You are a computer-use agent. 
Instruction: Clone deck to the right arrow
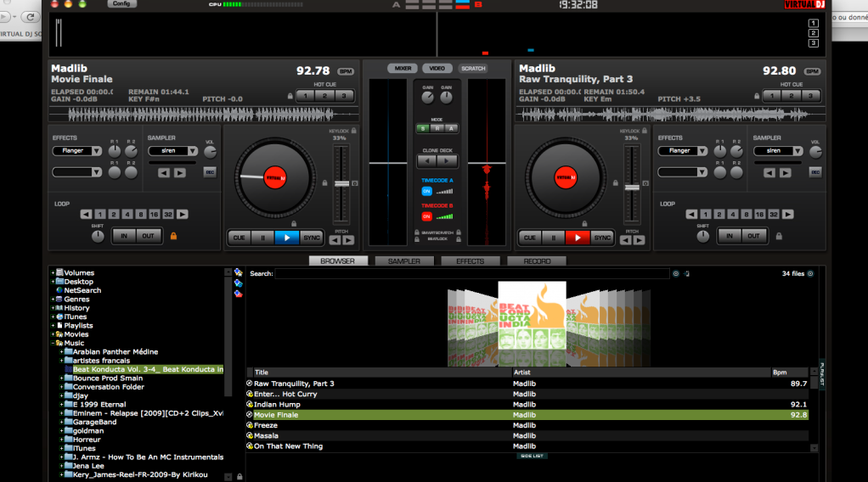447,161
